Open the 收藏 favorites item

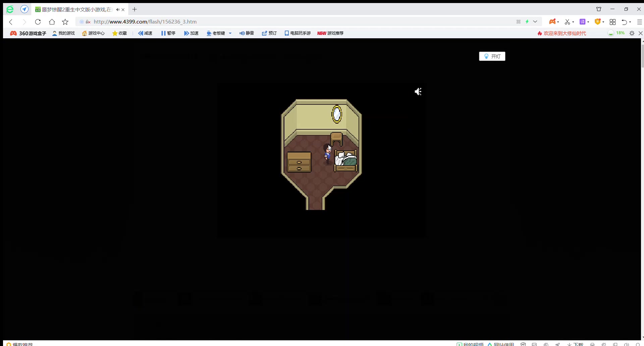(119, 33)
